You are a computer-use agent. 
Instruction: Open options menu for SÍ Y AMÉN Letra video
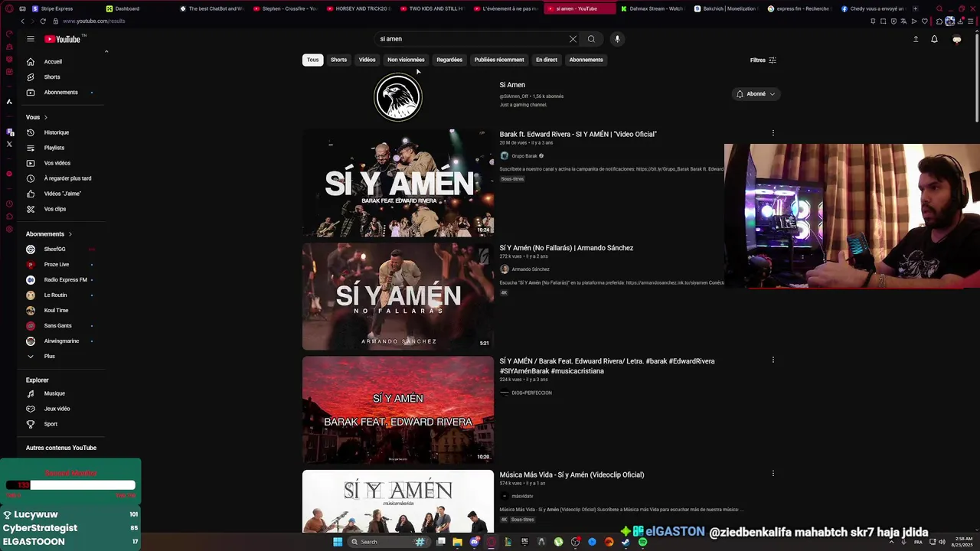(773, 360)
